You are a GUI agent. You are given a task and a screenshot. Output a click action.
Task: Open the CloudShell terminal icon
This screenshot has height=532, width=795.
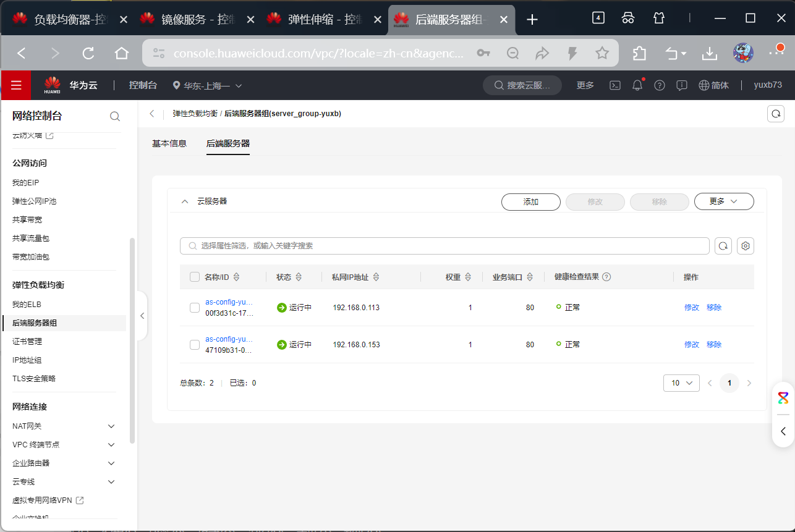(x=615, y=85)
